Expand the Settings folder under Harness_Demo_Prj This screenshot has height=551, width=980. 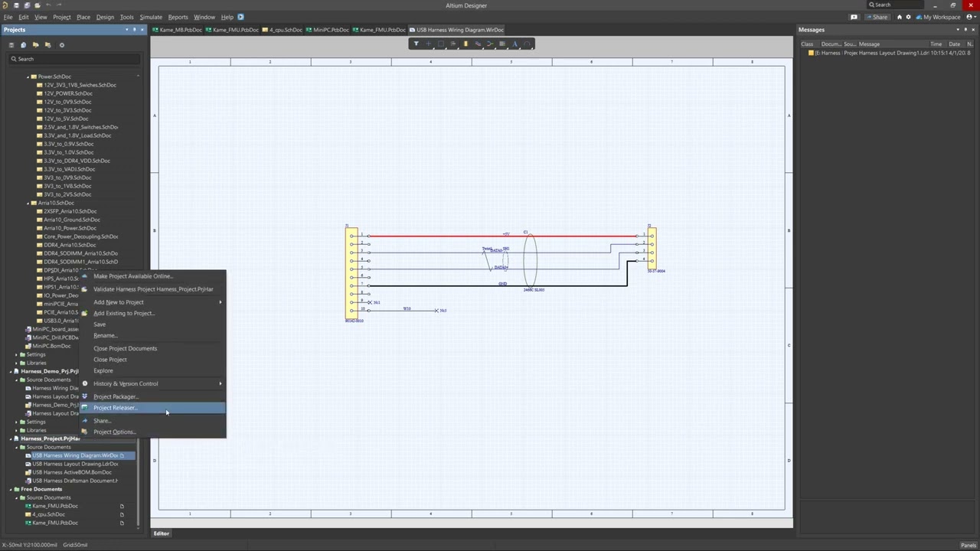16,422
